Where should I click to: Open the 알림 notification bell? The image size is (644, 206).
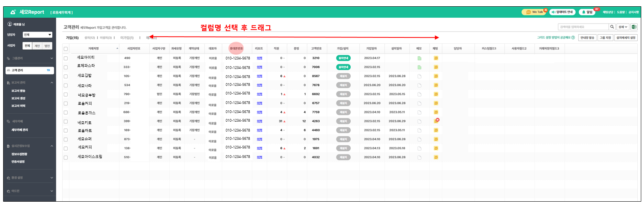[587, 12]
